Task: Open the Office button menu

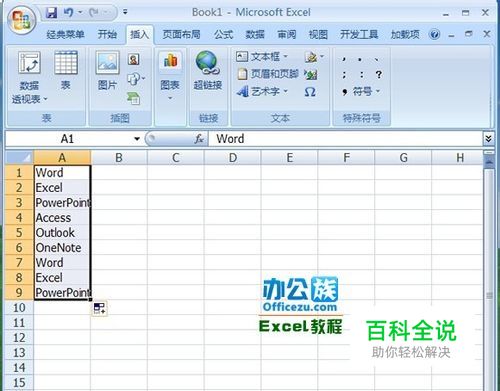Action: [x=21, y=19]
